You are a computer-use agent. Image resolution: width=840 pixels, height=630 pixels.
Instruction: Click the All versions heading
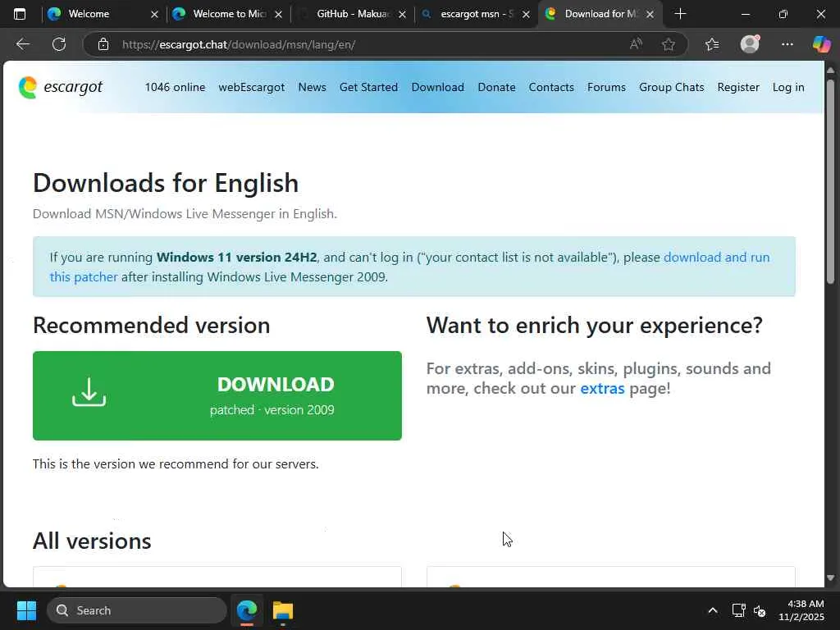click(x=92, y=541)
